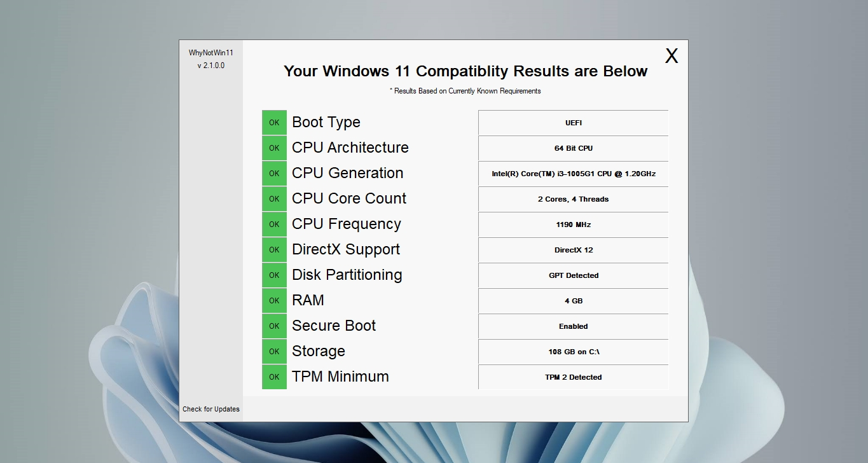Click the CPU Architecture label
The image size is (868, 463).
click(x=350, y=148)
